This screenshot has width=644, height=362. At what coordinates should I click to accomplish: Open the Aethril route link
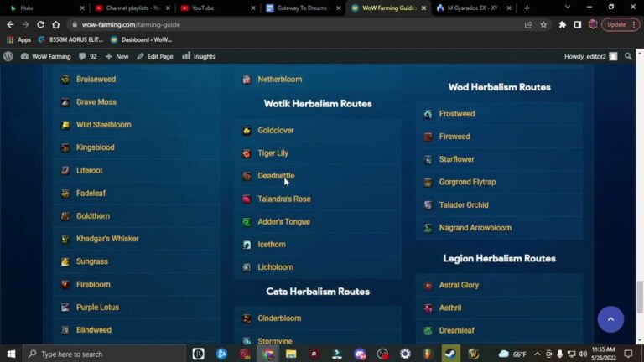click(x=450, y=308)
